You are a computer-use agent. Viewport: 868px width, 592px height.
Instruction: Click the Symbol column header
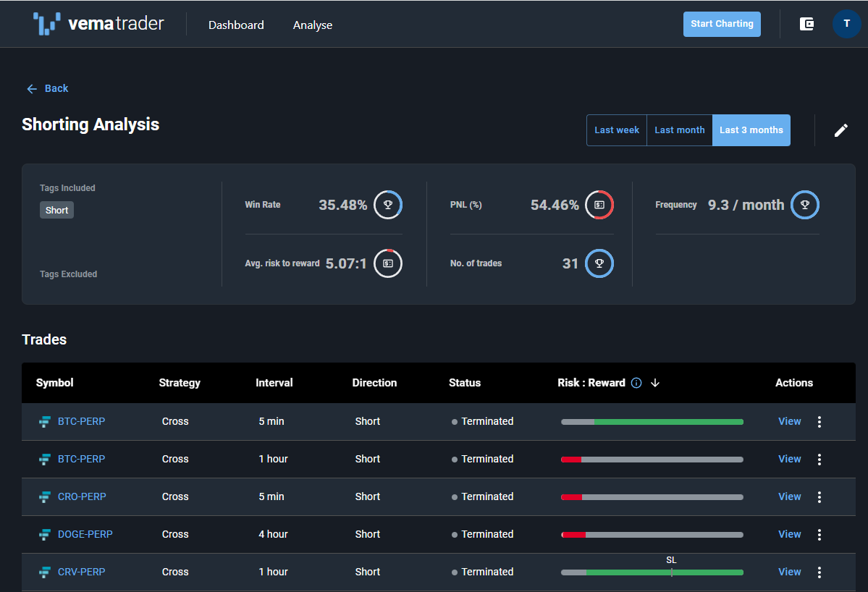(x=55, y=383)
